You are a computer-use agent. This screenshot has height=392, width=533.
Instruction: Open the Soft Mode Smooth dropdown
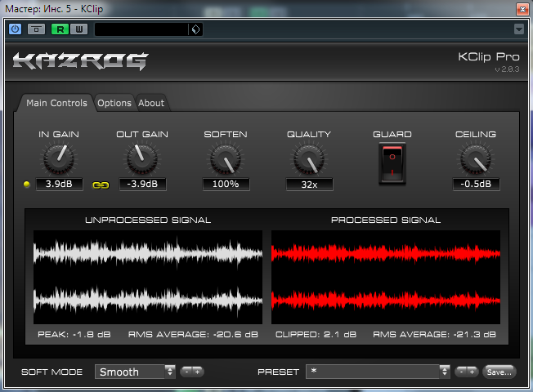[x=135, y=372]
